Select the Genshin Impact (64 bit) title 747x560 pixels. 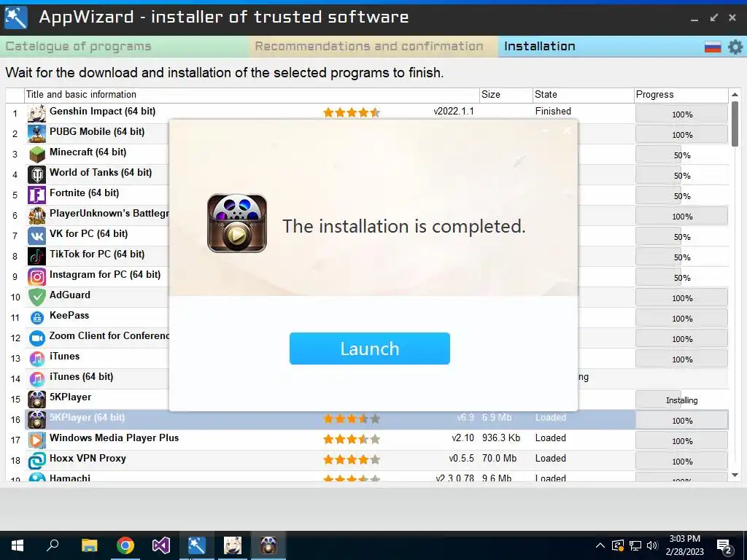point(102,112)
